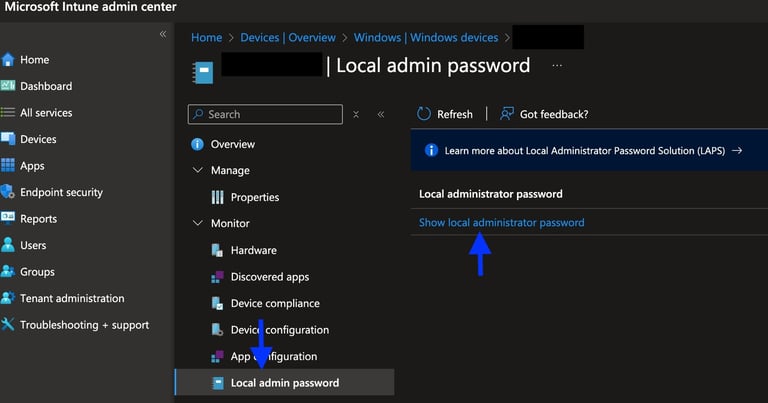This screenshot has height=403, width=768.
Task: Click the Apps grid icon
Action: click(x=8, y=166)
